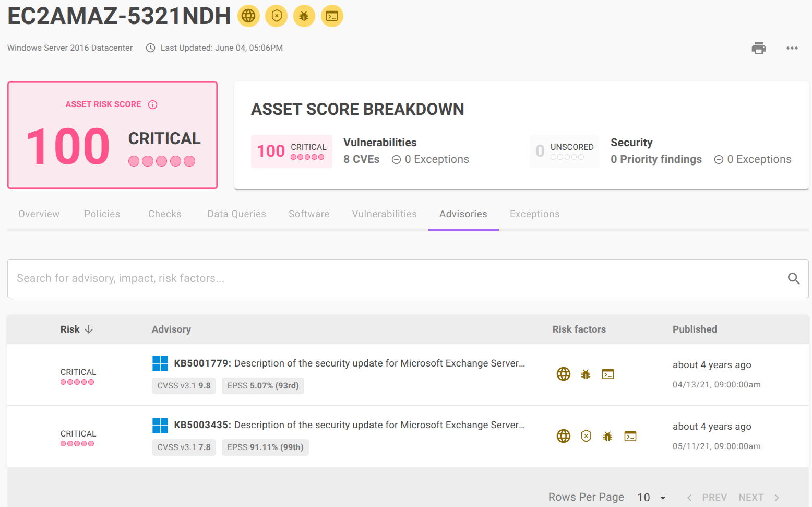
Task: Click the terminal badge beside the hostname
Action: [x=332, y=16]
